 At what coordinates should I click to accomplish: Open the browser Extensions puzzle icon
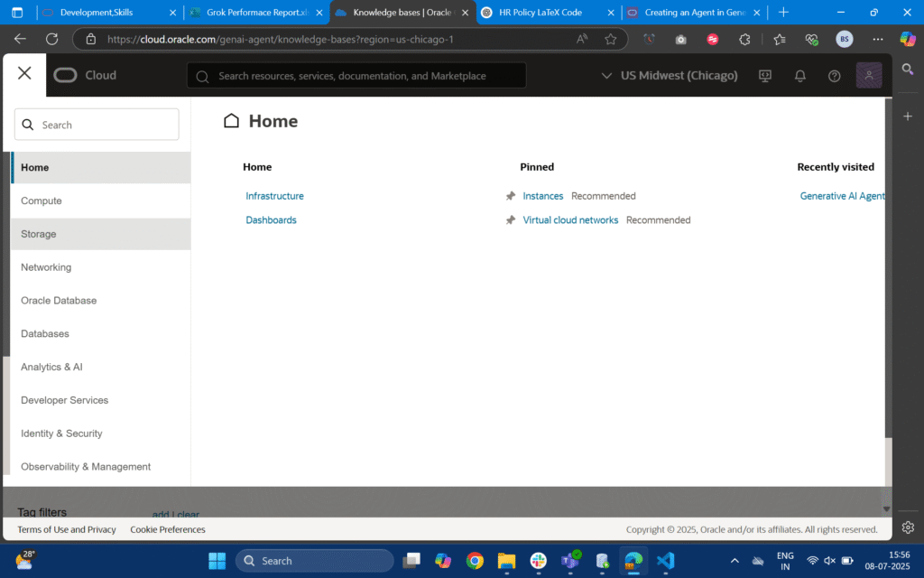point(744,40)
